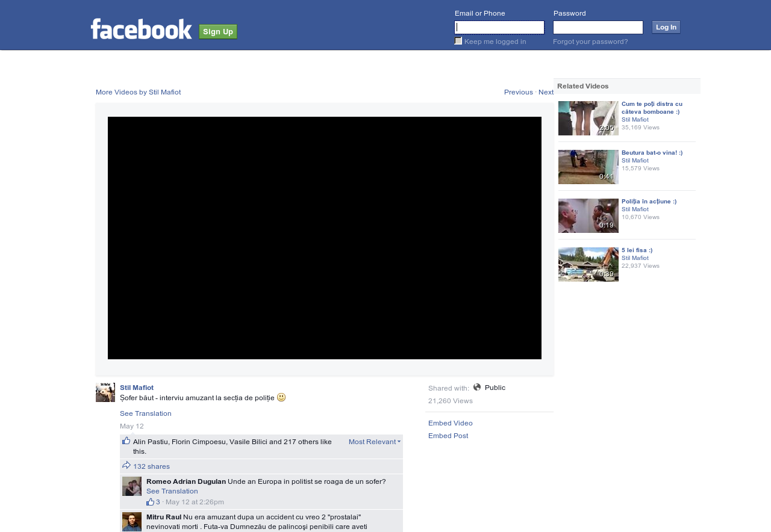Click 22,937 Views text
The width and height of the screenshot is (771, 532).
pos(641,266)
